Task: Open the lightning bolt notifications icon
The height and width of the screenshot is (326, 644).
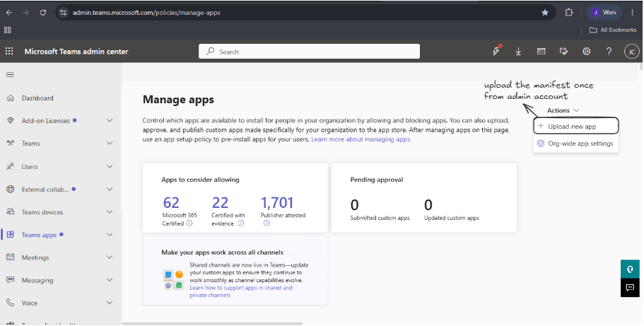Action: point(496,51)
